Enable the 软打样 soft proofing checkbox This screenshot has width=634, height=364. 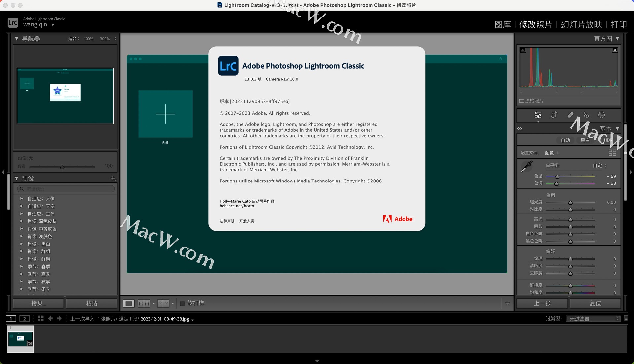182,303
